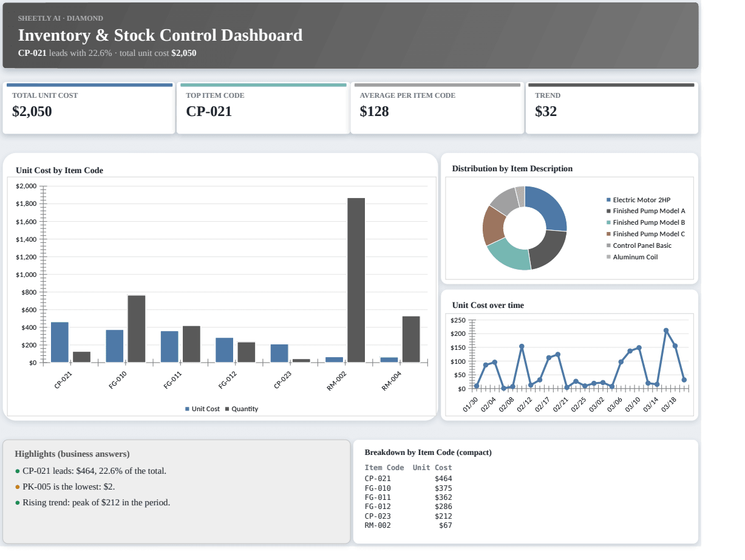The width and height of the screenshot is (745, 560).
Task: Click the Unit Cost by Item Code chart title
Action: pyautogui.click(x=60, y=171)
